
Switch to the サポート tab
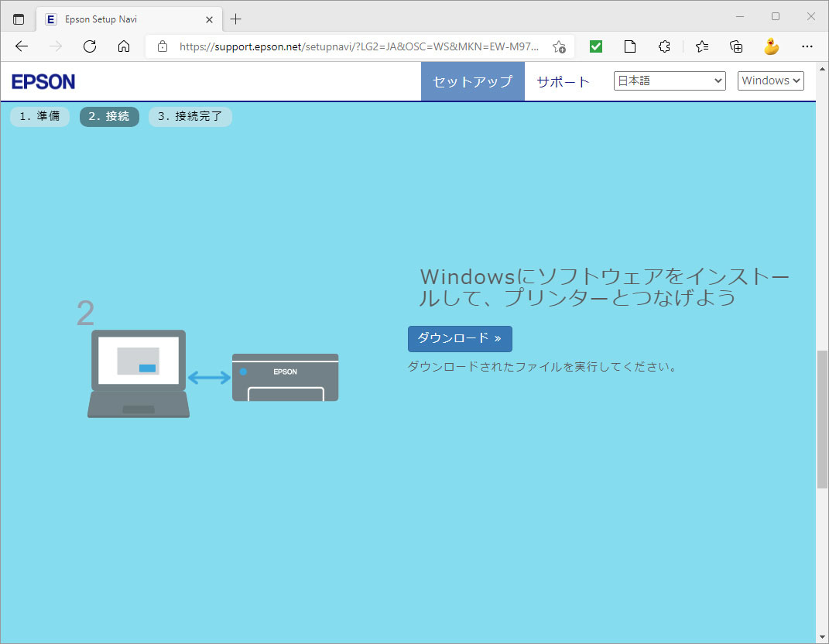click(x=563, y=81)
